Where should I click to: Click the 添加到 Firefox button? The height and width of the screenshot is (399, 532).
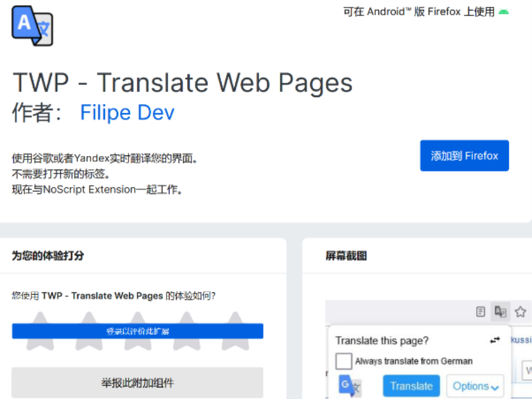tap(464, 155)
